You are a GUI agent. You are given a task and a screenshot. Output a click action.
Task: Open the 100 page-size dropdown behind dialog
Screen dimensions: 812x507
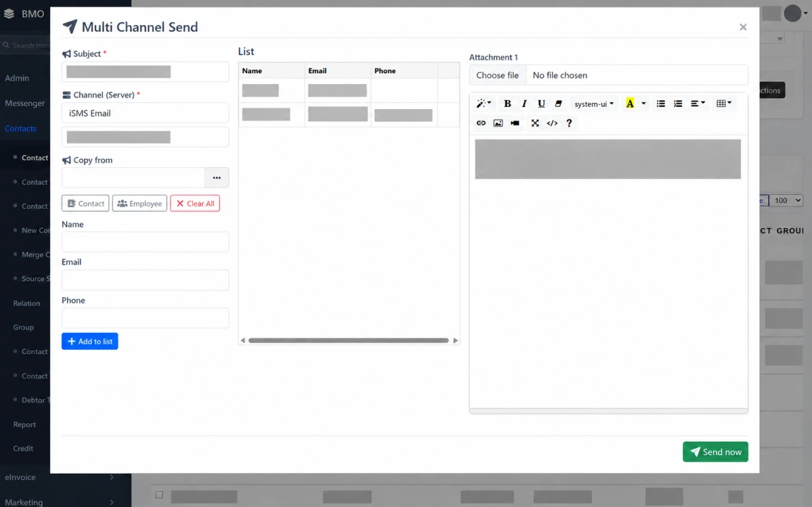[x=787, y=200]
